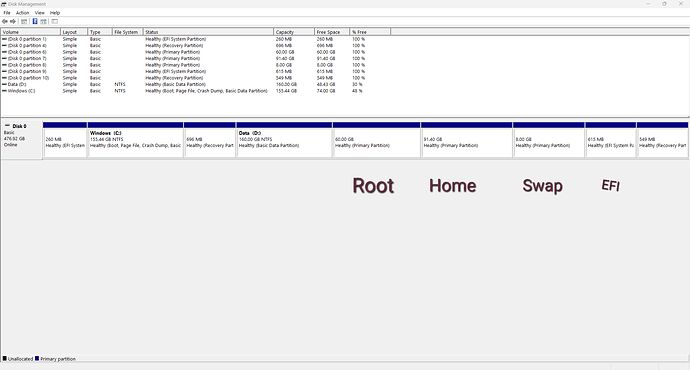Screen dimensions: 690x370
Task: Open the Help menu
Action: coord(55,13)
